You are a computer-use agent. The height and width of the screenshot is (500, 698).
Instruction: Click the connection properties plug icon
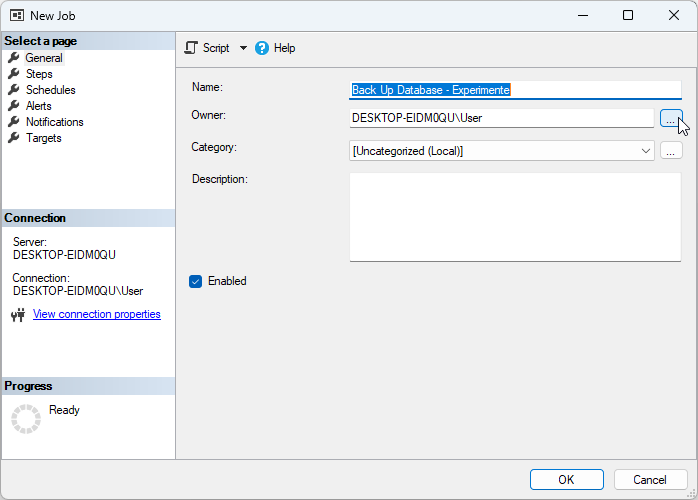click(18, 315)
